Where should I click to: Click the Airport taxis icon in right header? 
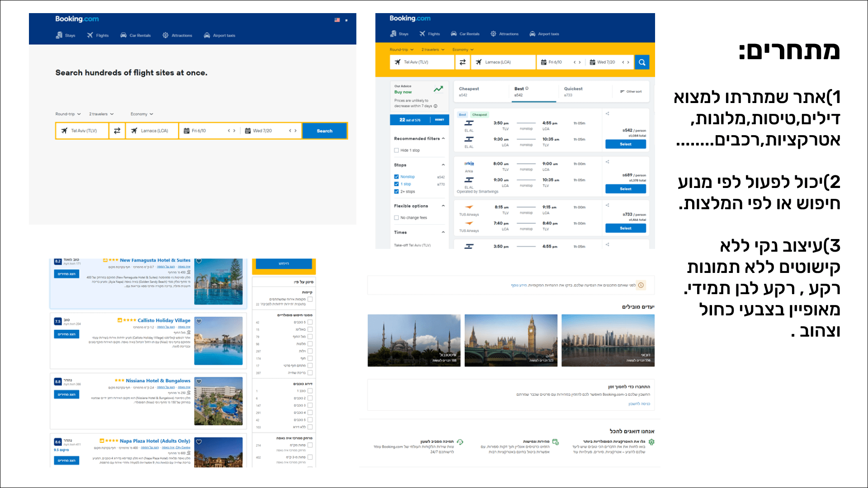pos(533,34)
